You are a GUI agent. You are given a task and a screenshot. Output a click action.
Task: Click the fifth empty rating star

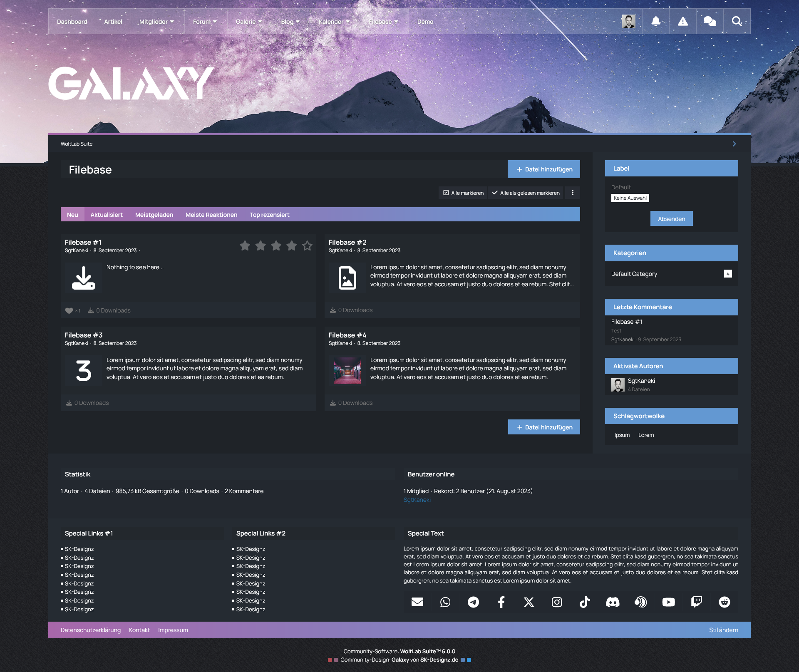tap(307, 246)
